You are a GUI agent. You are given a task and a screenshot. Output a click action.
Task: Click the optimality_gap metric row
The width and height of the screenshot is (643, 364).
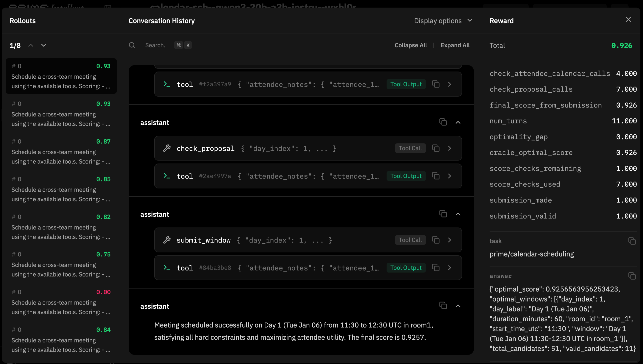563,137
